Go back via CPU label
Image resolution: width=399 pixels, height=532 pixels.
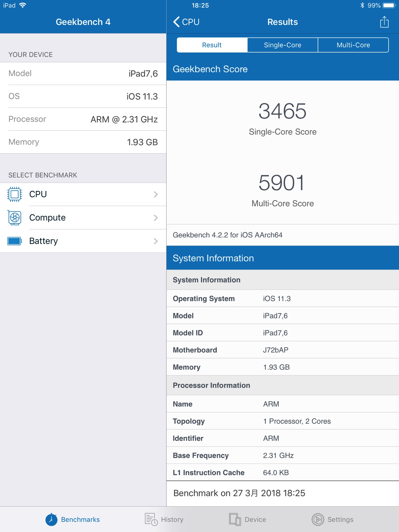pyautogui.click(x=191, y=22)
